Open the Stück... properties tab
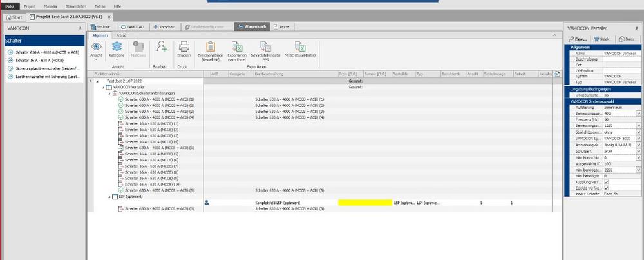This screenshot has width=644, height=260. [x=603, y=39]
